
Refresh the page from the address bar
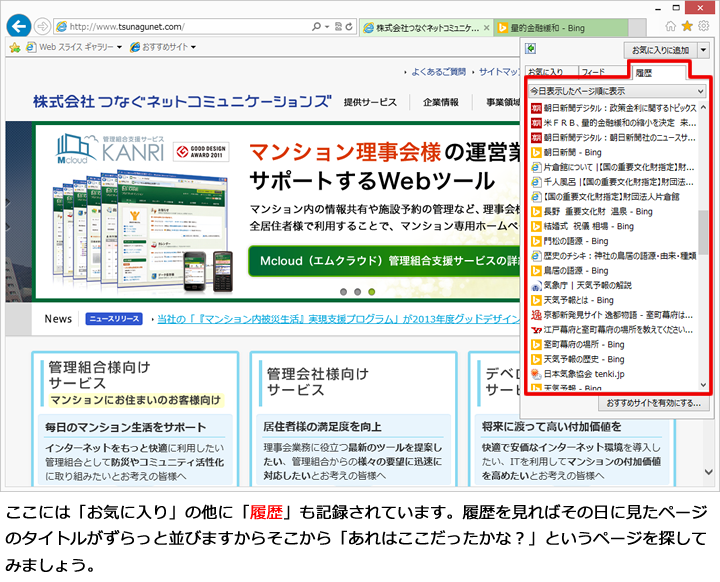(x=349, y=27)
